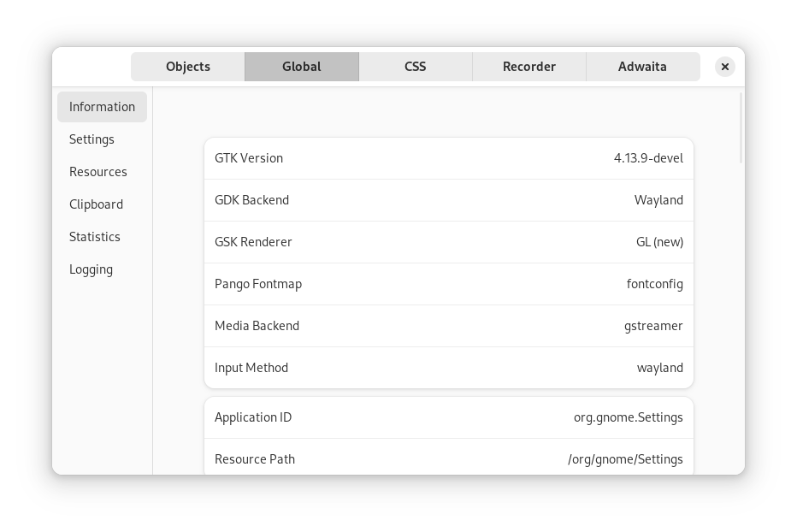The image size is (797, 532).
Task: Switch to the Adwaita tab
Action: (642, 66)
